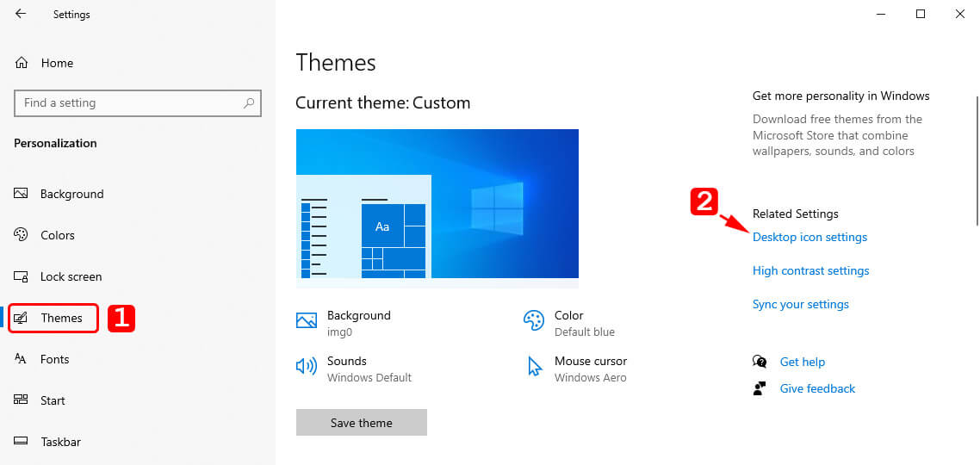Open High contrast settings link
The width and height of the screenshot is (980, 465).
tap(810, 270)
